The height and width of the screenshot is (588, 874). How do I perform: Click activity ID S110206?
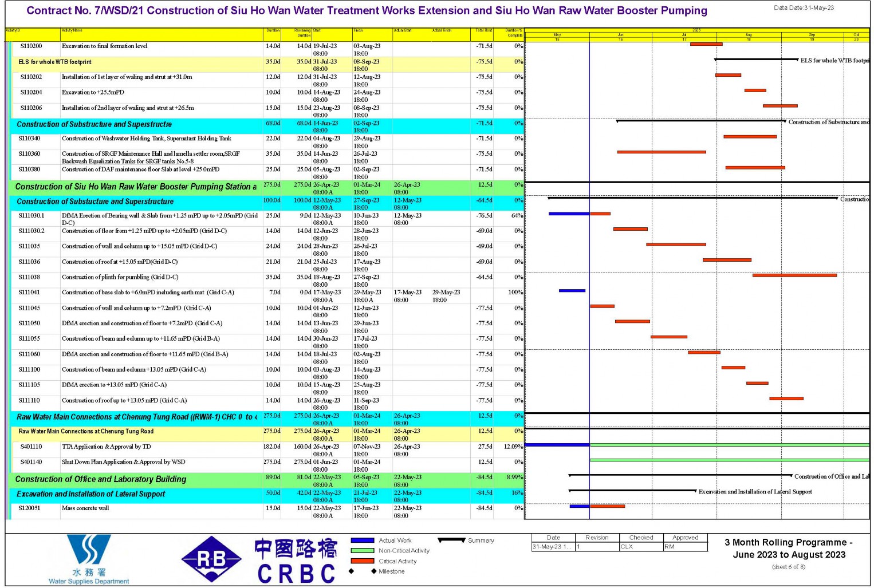pyautogui.click(x=31, y=108)
